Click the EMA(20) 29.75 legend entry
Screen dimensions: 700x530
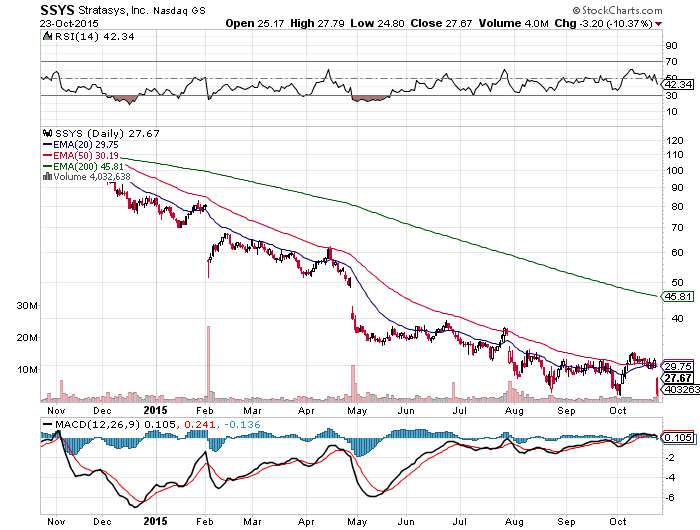click(80, 145)
